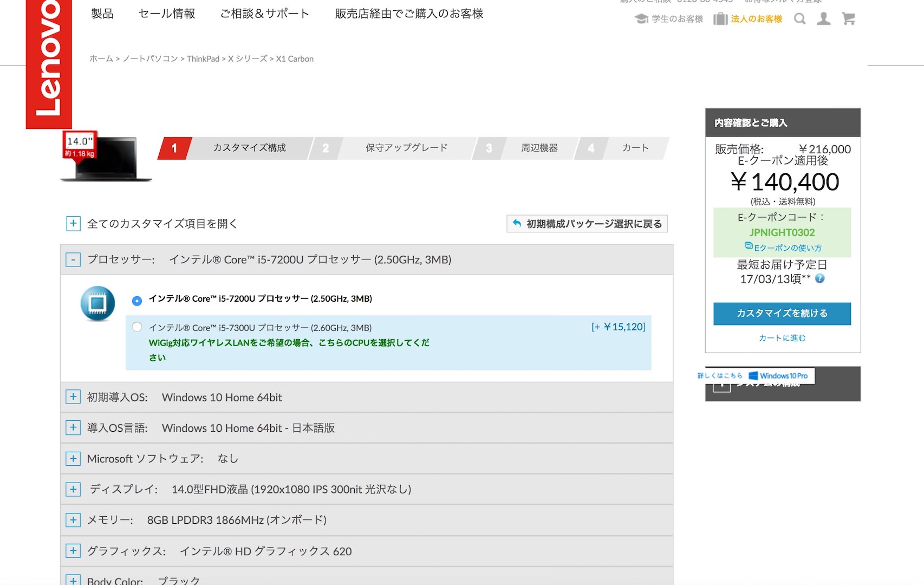The image size is (924, 585).
Task: Click the +¥15,120 price difference
Action: tap(619, 327)
